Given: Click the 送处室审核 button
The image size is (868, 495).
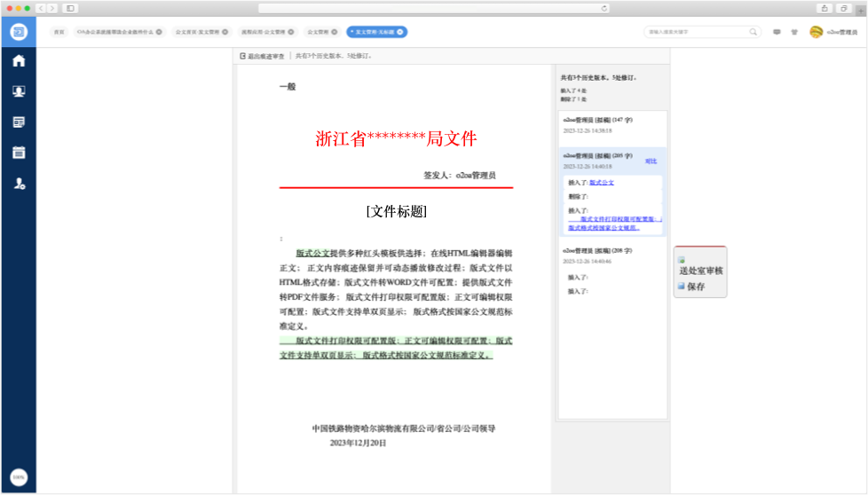Looking at the screenshot, I should (701, 271).
